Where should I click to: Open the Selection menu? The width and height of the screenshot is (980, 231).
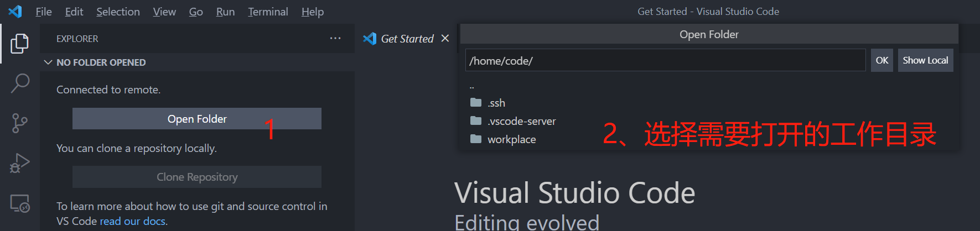coord(118,12)
